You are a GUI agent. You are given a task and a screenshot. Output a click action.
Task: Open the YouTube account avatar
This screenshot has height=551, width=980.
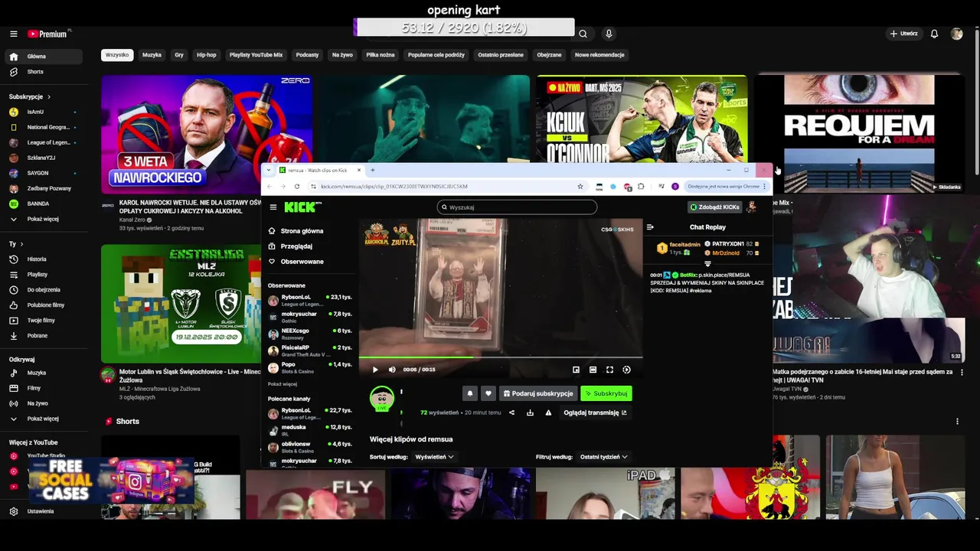(x=956, y=34)
